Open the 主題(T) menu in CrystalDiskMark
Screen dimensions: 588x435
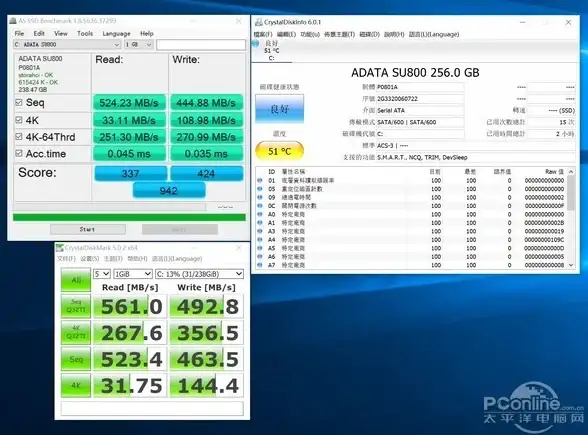click(x=113, y=259)
